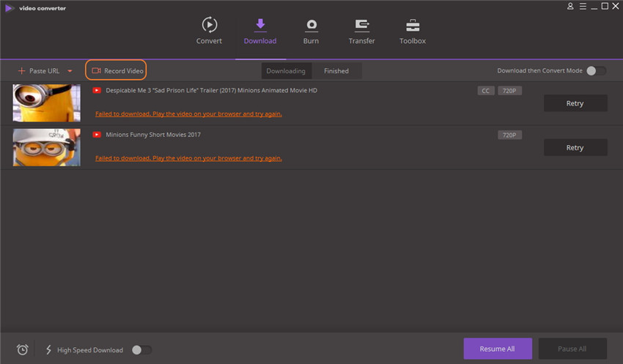Click the Record Video button
Image resolution: width=623 pixels, height=364 pixels.
(116, 70)
